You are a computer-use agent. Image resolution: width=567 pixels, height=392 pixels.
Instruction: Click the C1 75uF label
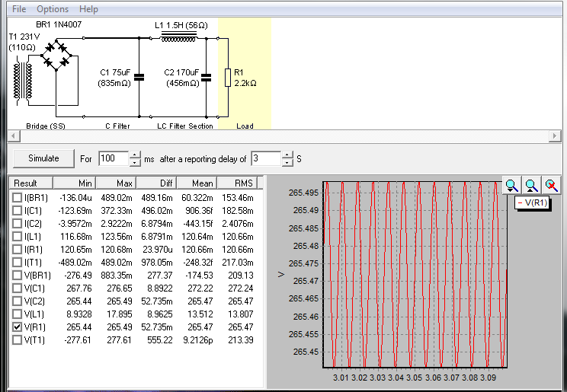pyautogui.click(x=115, y=72)
